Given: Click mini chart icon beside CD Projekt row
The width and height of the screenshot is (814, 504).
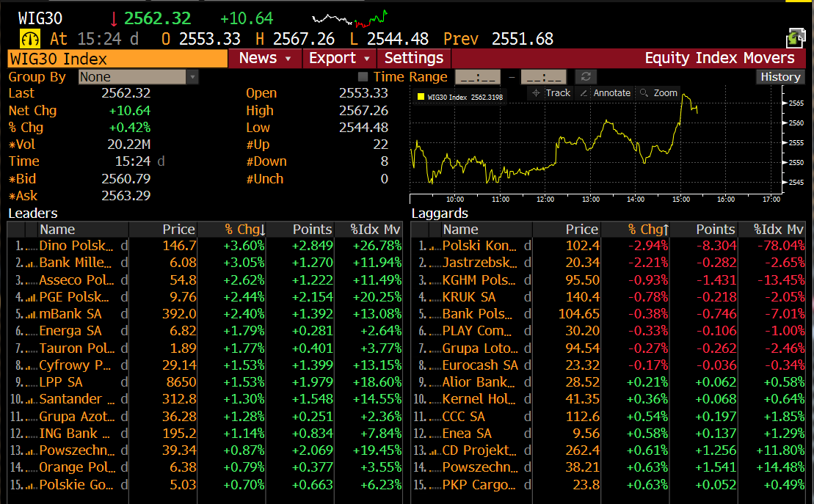Looking at the screenshot, I should click(435, 451).
